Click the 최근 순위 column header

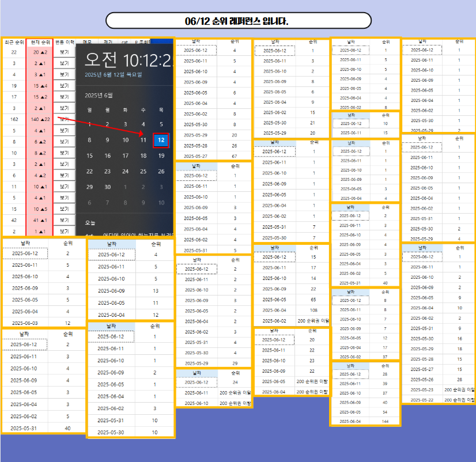tap(14, 43)
